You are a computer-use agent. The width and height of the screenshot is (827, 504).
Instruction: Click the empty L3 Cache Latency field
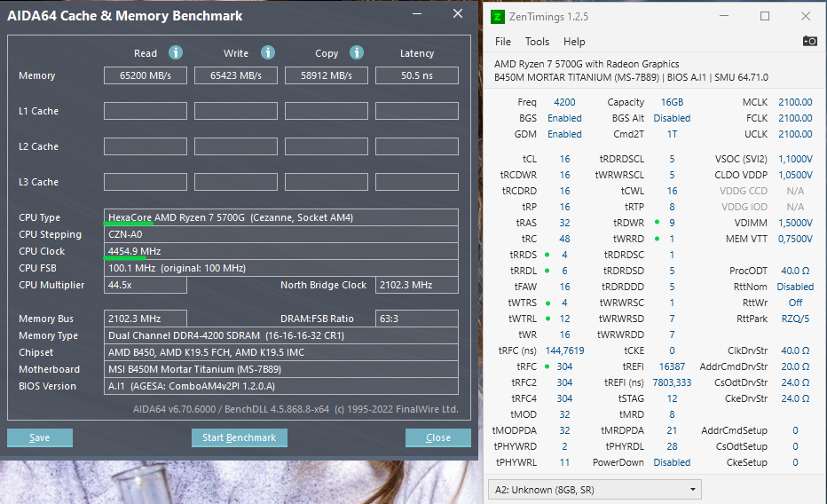[417, 182]
